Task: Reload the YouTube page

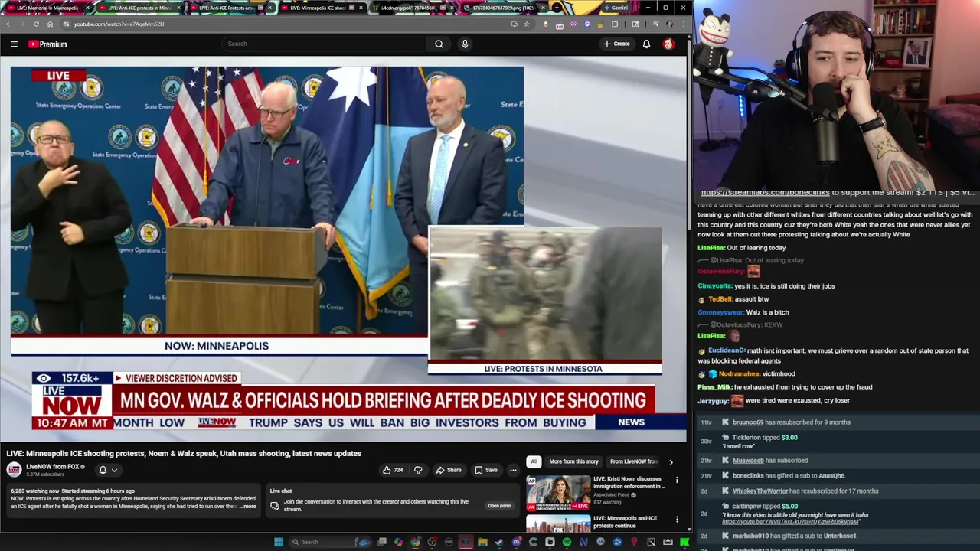Action: (36, 24)
